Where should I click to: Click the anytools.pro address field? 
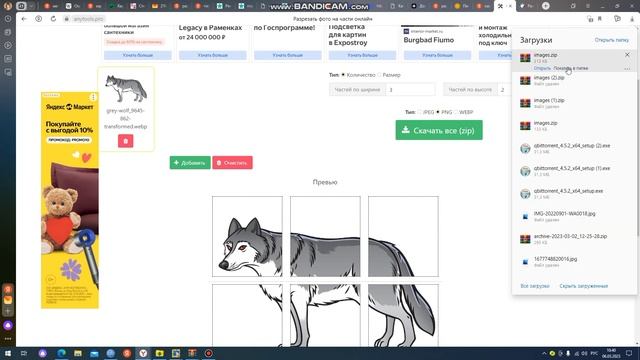88,19
